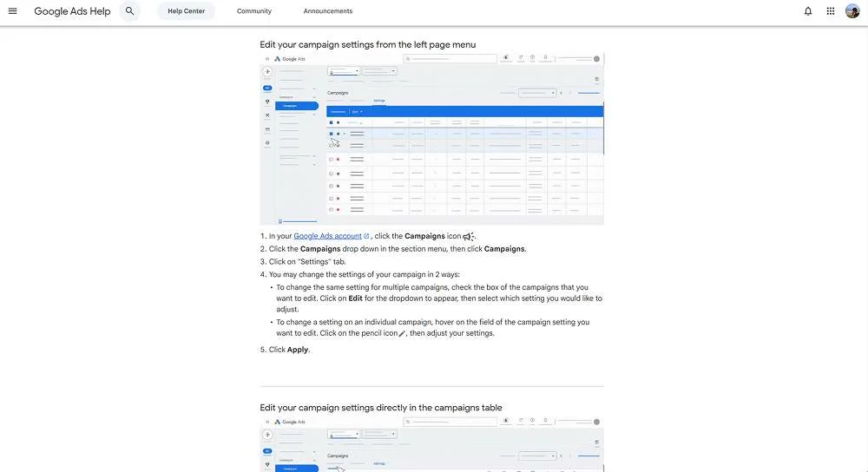Follow the Google Ads account link
868x472 pixels.
pyautogui.click(x=327, y=236)
